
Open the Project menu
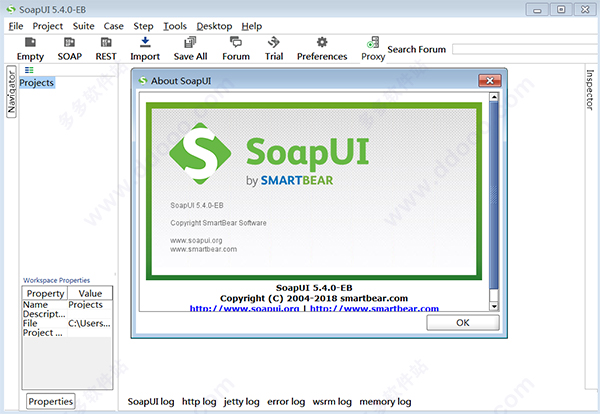47,26
